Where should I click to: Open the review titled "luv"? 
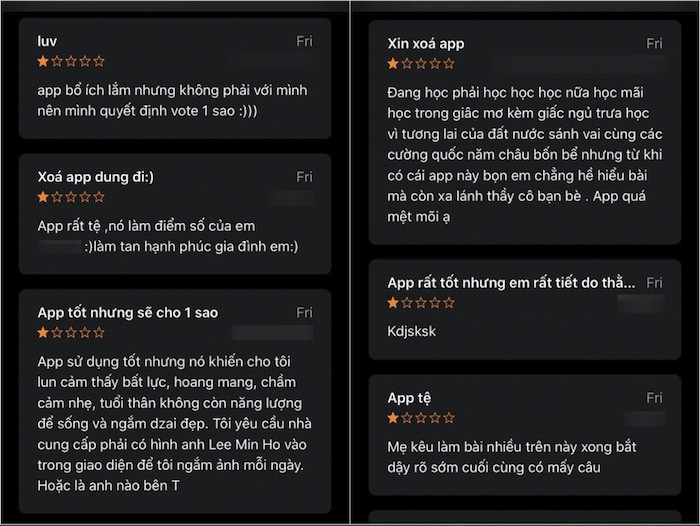tap(47, 42)
